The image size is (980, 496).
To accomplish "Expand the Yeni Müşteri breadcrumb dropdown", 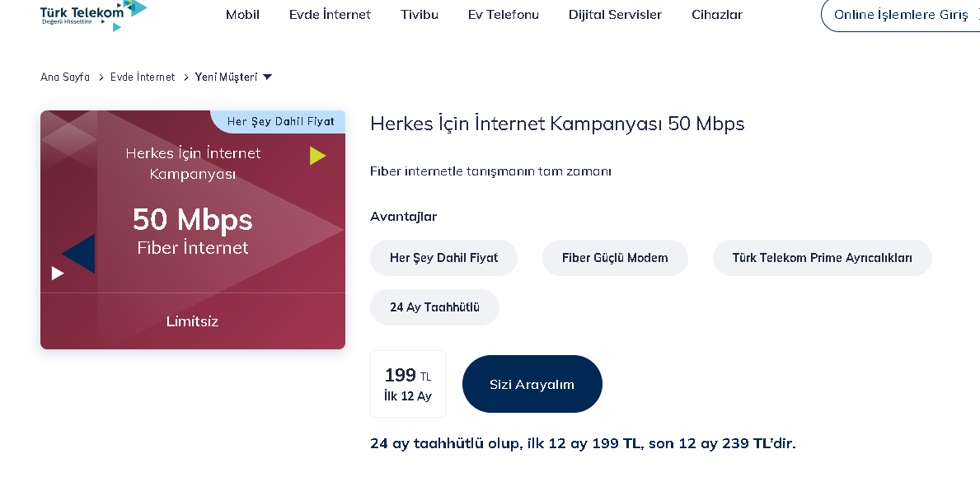I will 266,77.
